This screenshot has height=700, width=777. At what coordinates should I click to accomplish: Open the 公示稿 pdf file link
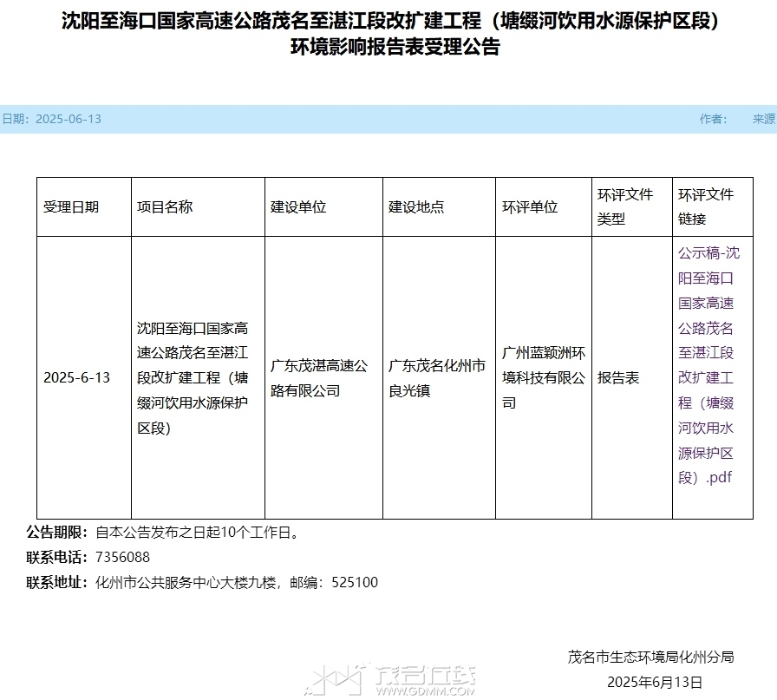tap(708, 365)
